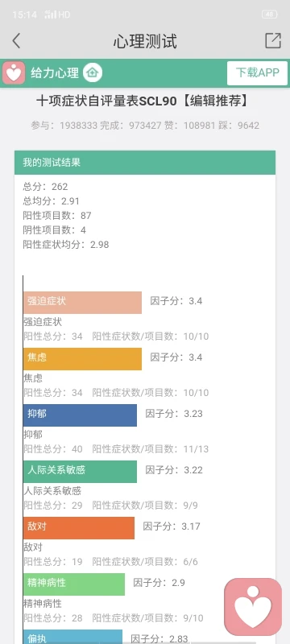Tap the signal HD status icon

coord(57,14)
